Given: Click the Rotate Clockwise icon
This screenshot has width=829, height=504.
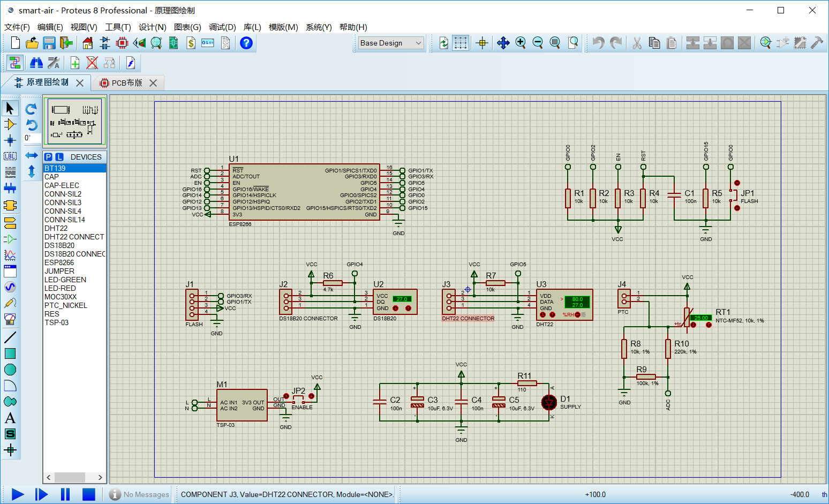Looking at the screenshot, I should click(31, 109).
